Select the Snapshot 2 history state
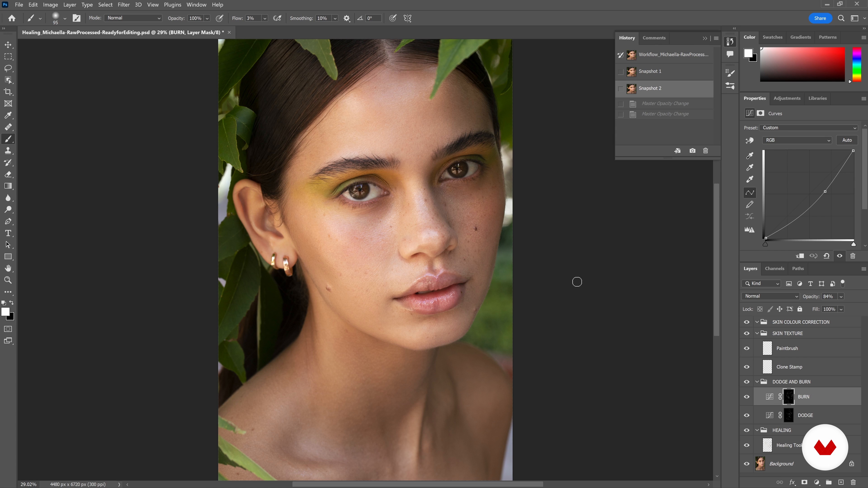This screenshot has width=868, height=488. 664,88
